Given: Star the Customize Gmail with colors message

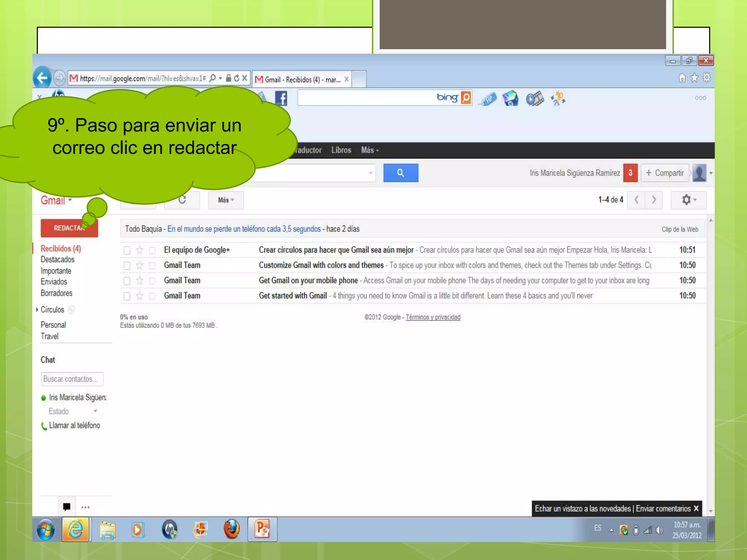Looking at the screenshot, I should tap(140, 265).
